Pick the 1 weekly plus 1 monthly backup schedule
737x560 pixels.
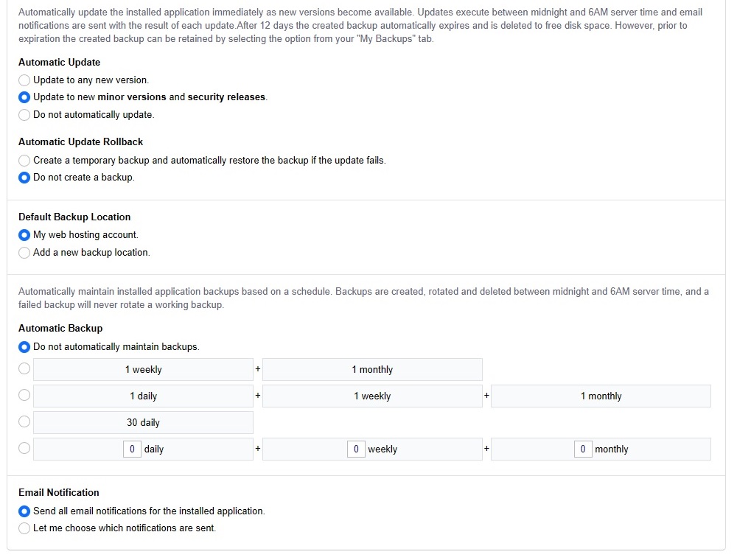[24, 368]
